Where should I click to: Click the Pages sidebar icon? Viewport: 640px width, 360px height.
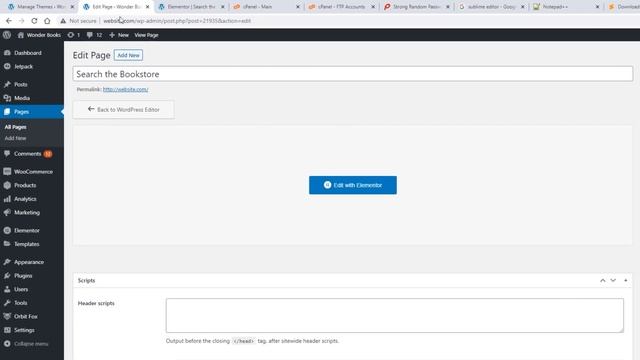(x=7, y=111)
